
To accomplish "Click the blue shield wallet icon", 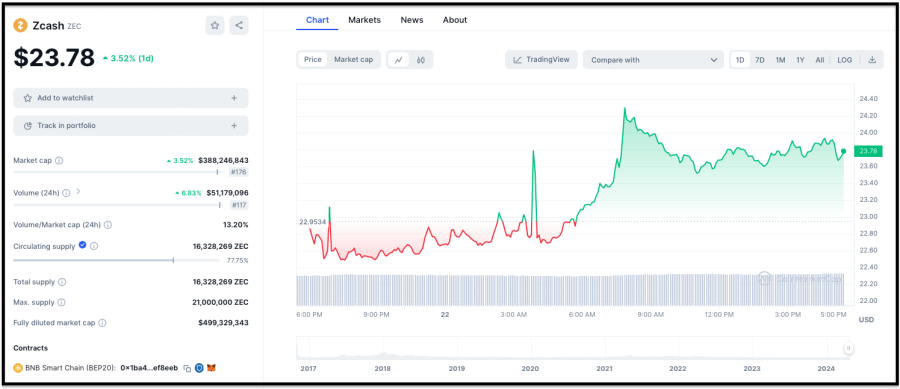I will coord(199,368).
